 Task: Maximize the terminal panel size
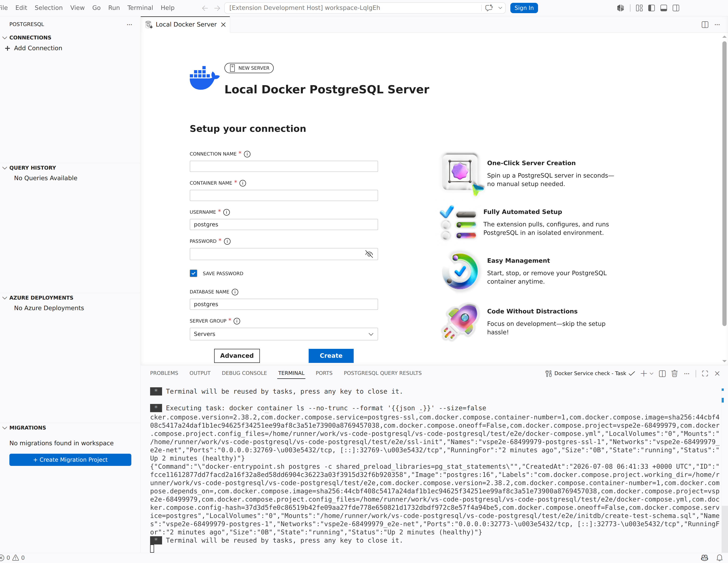pyautogui.click(x=705, y=374)
